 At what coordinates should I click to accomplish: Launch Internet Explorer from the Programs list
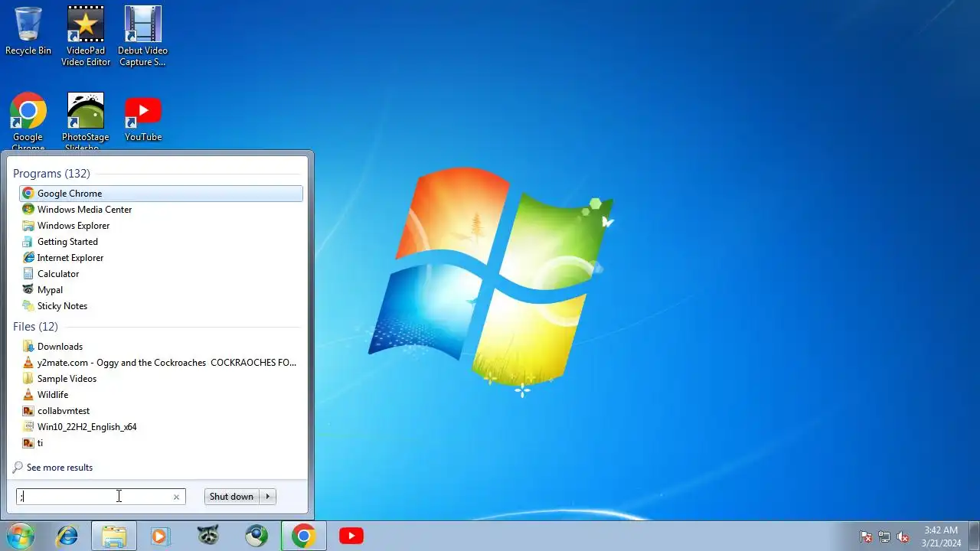[x=161, y=258]
